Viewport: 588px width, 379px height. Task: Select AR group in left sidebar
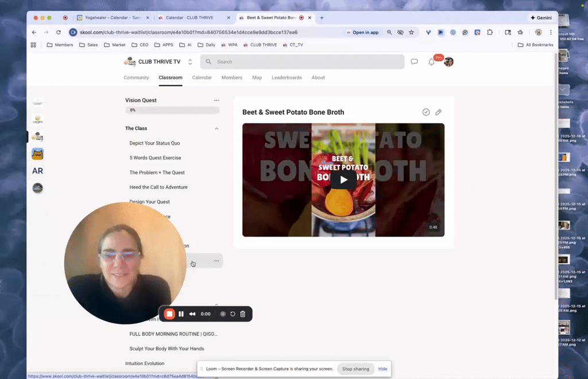[x=37, y=171]
